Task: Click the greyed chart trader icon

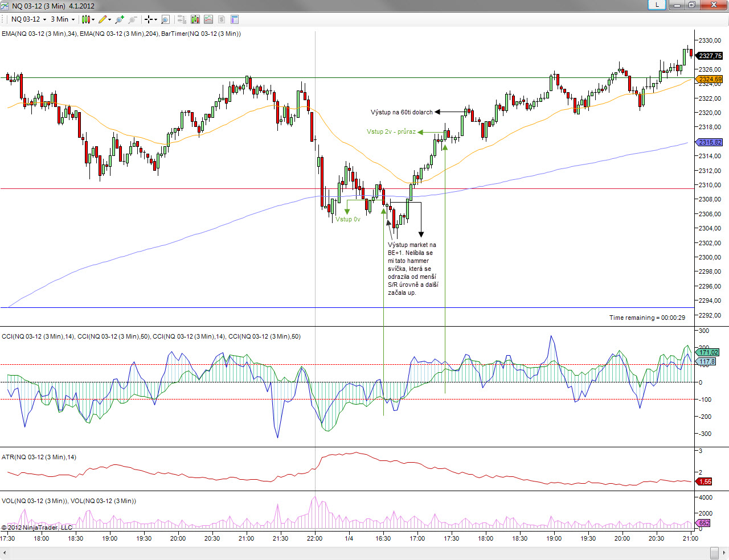Action: (182, 19)
